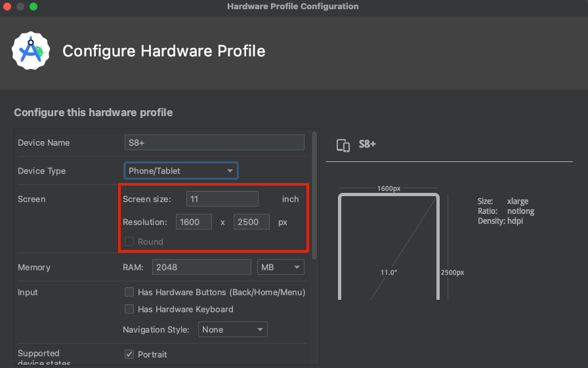Click the 'Density: hdpi' preview text

click(x=500, y=220)
